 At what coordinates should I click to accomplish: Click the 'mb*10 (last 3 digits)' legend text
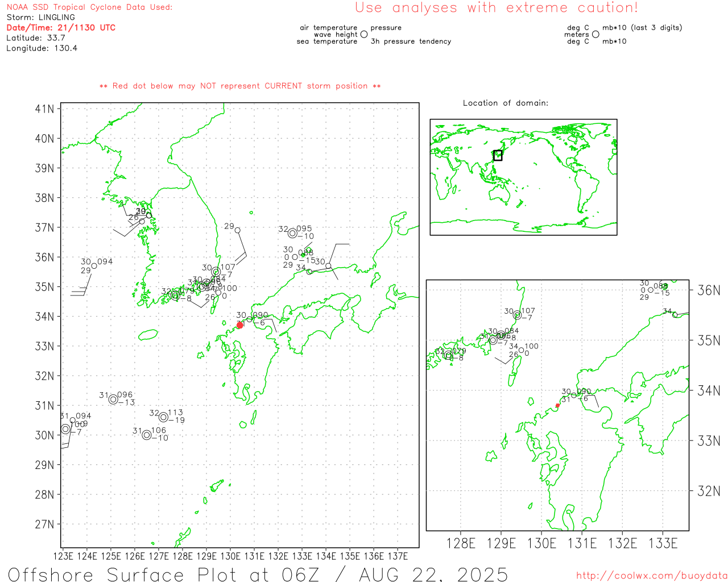click(642, 27)
